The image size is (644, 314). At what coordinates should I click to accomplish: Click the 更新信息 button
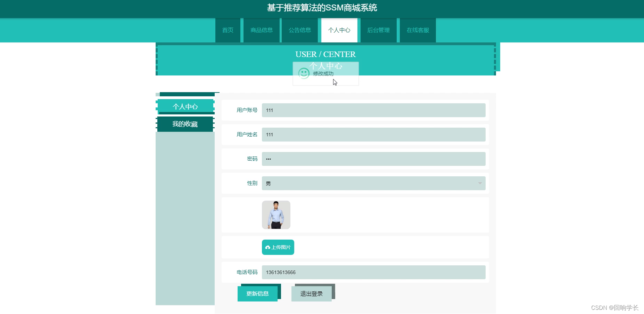(257, 293)
